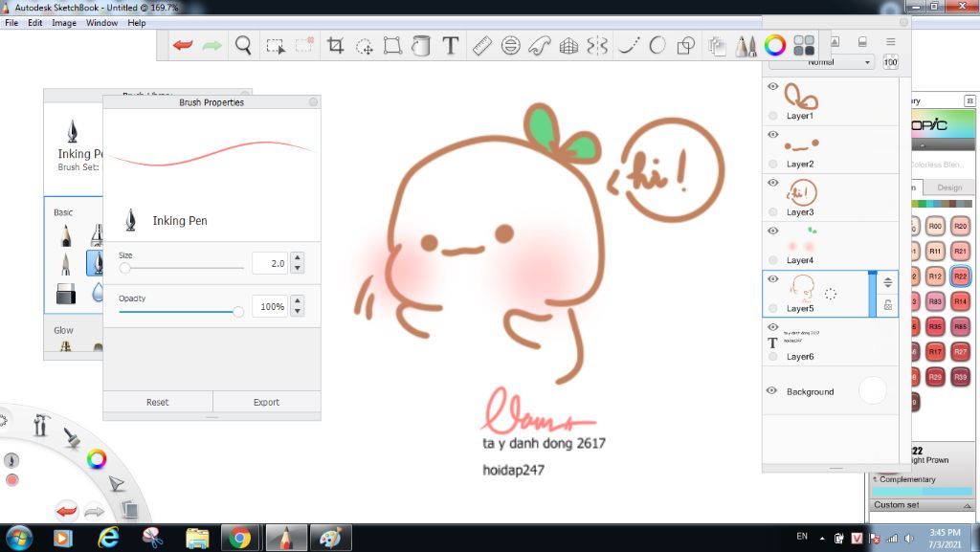Select the Predictive Stroke oval tool
980x552 pixels.
click(657, 46)
